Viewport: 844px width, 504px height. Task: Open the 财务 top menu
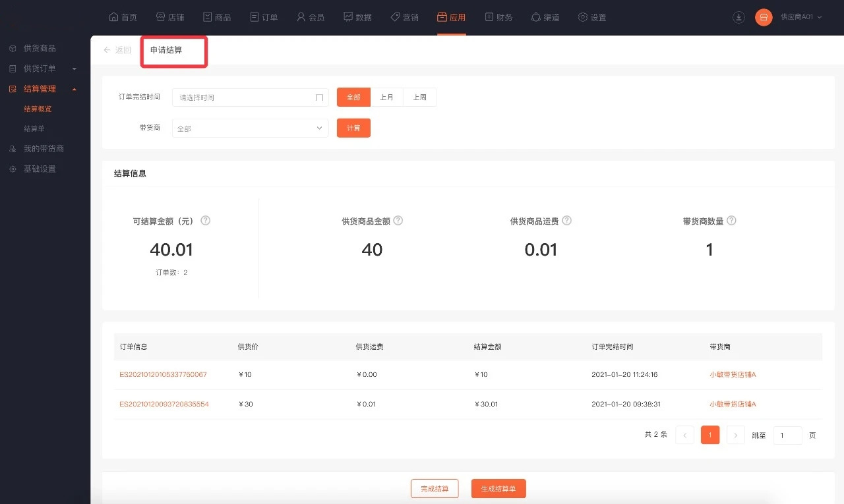(x=498, y=17)
